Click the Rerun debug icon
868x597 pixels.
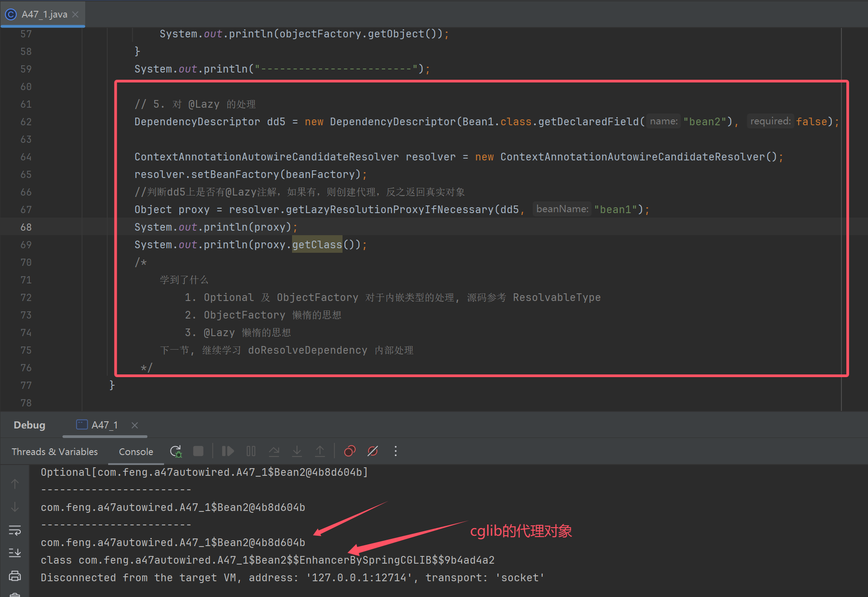[x=176, y=451]
